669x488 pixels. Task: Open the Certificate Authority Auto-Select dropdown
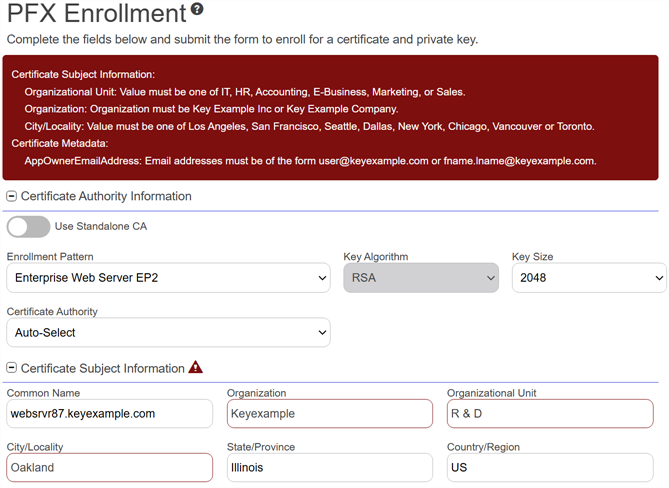tap(168, 332)
